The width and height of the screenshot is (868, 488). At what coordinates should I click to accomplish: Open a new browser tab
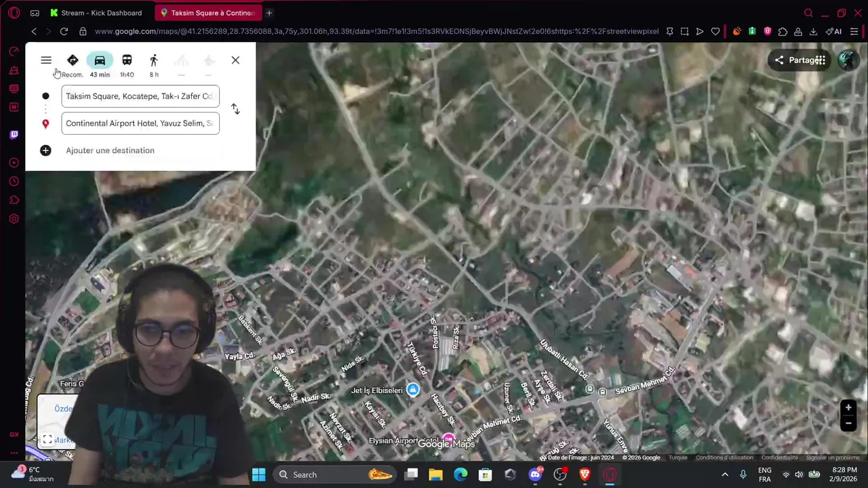coord(269,13)
